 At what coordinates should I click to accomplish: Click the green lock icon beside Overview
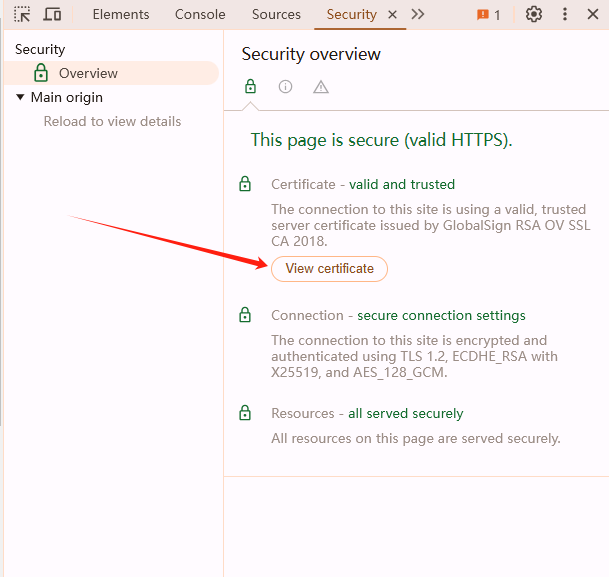41,73
